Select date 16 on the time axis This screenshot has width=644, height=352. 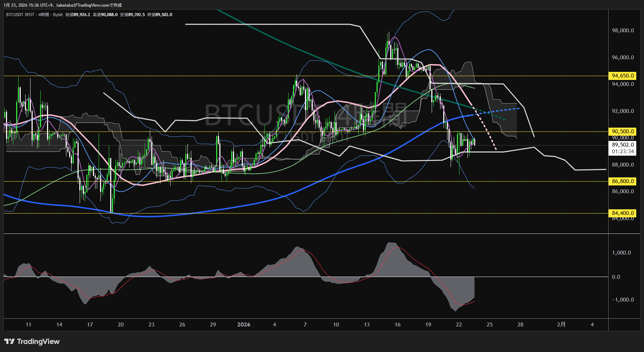click(397, 325)
